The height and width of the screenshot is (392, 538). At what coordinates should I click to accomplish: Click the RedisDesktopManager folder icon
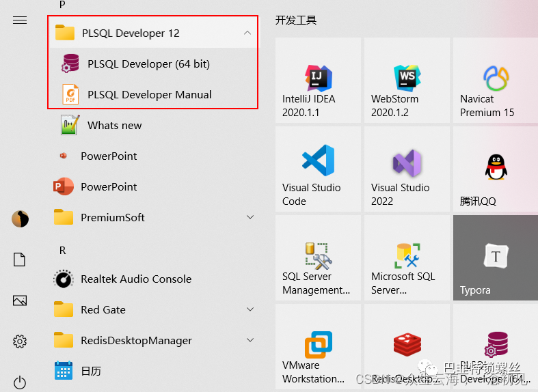64,340
